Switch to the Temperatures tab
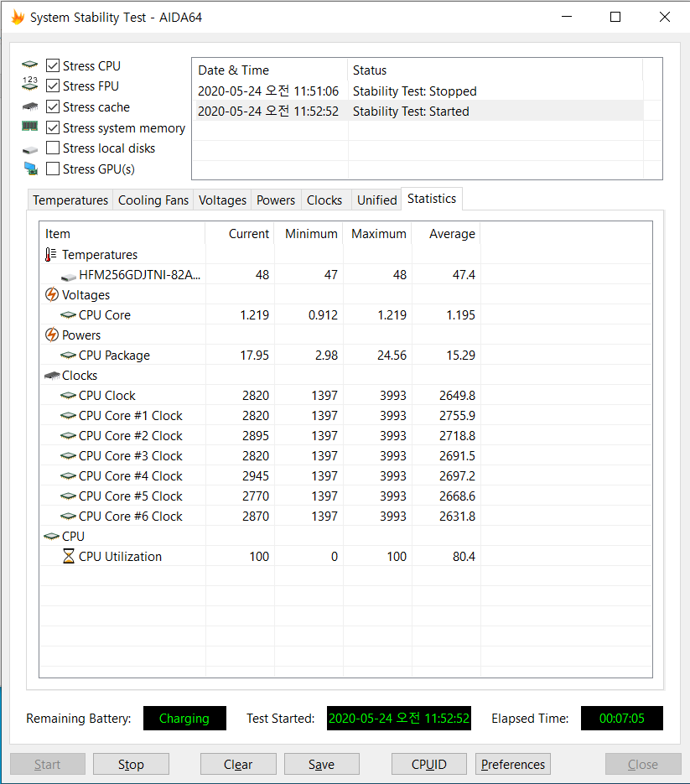 click(70, 200)
